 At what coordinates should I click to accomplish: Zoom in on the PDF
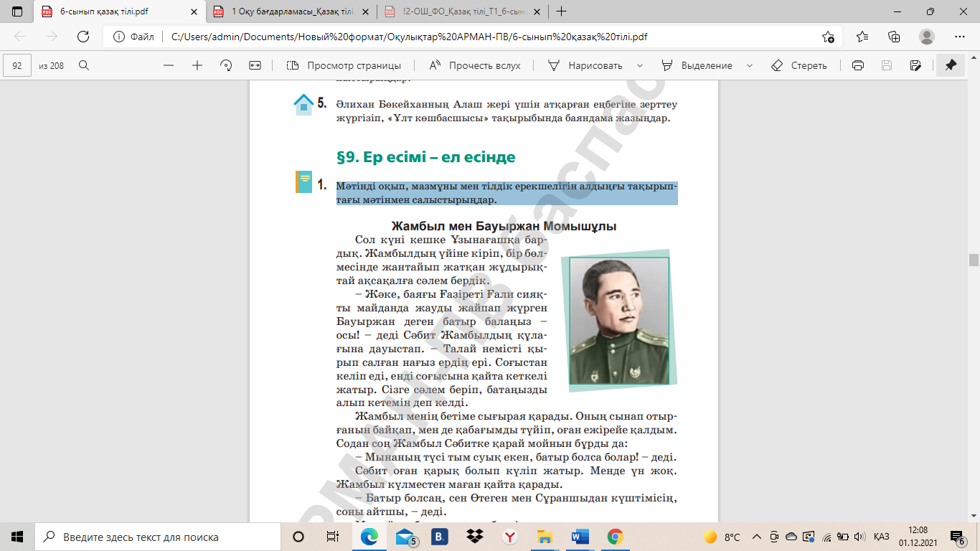tap(197, 65)
